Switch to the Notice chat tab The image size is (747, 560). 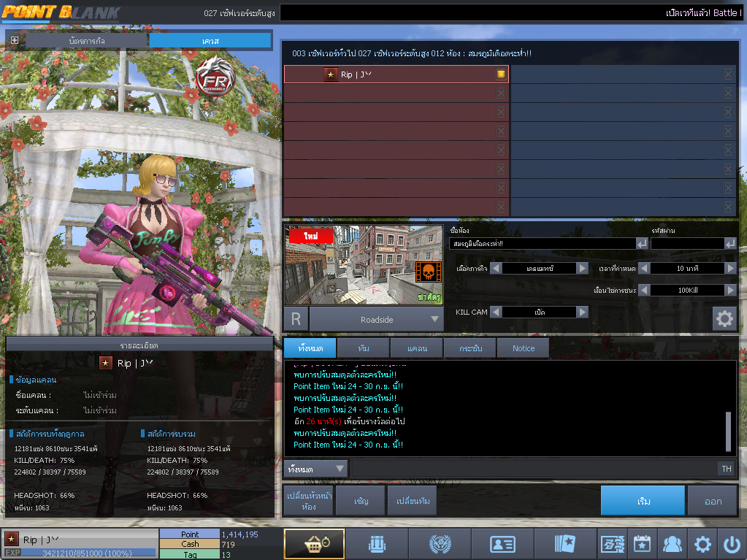coord(523,348)
